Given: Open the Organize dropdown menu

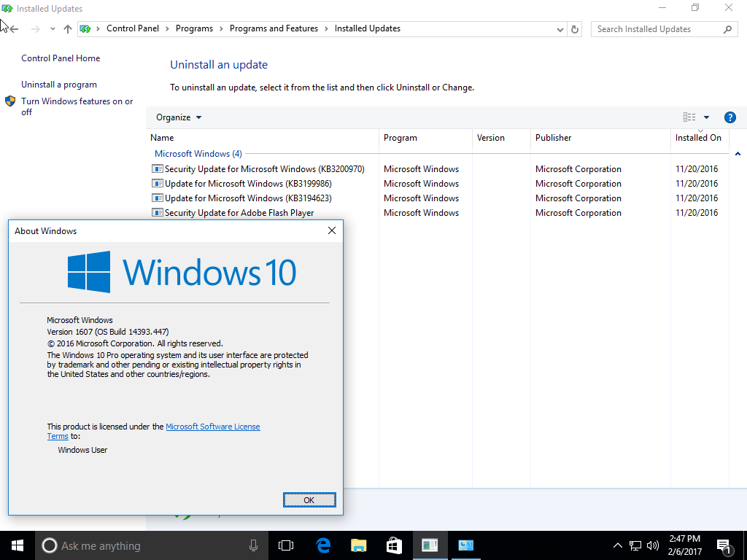Looking at the screenshot, I should 179,117.
